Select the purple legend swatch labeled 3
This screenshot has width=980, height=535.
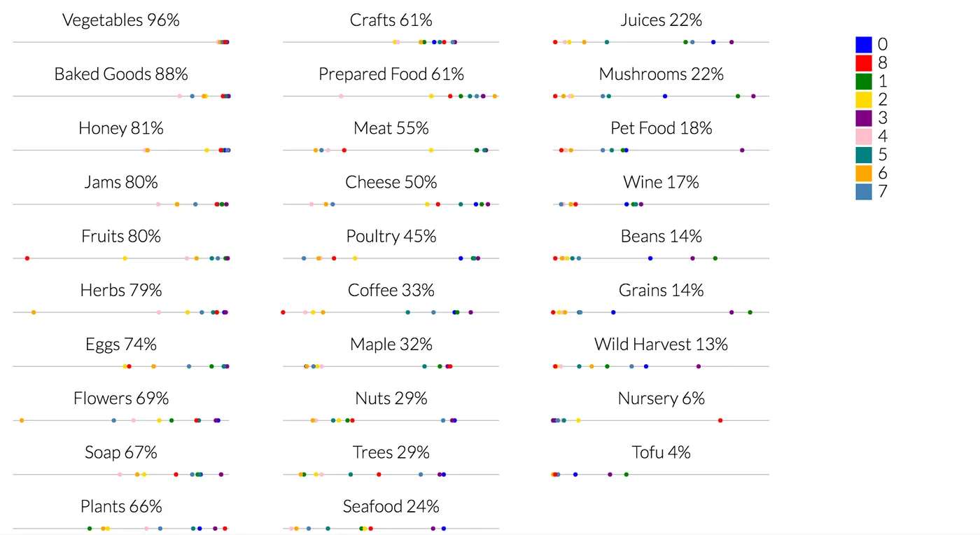864,118
